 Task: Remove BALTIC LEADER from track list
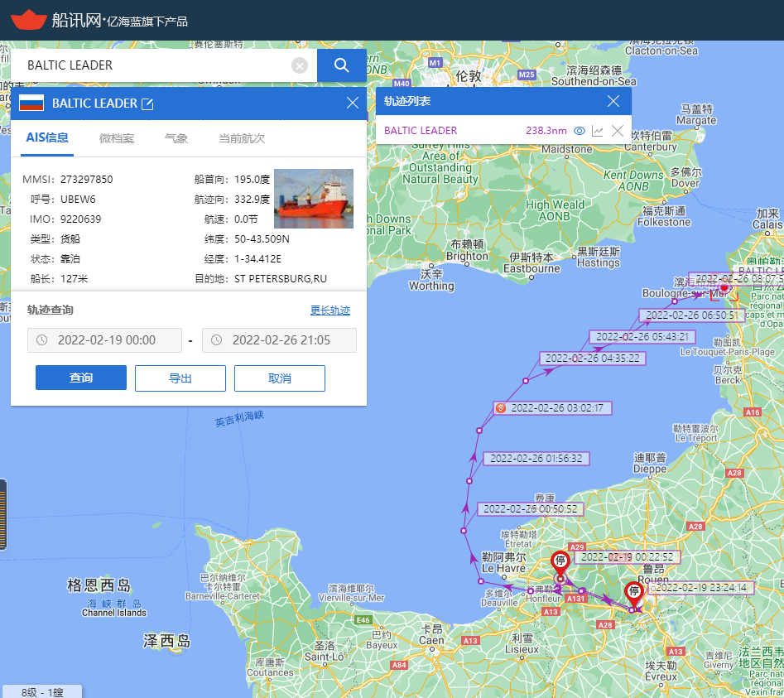click(617, 131)
